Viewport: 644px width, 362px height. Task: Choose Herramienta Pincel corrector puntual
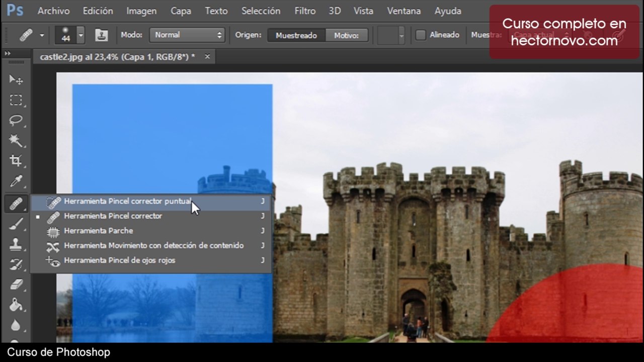pyautogui.click(x=151, y=202)
